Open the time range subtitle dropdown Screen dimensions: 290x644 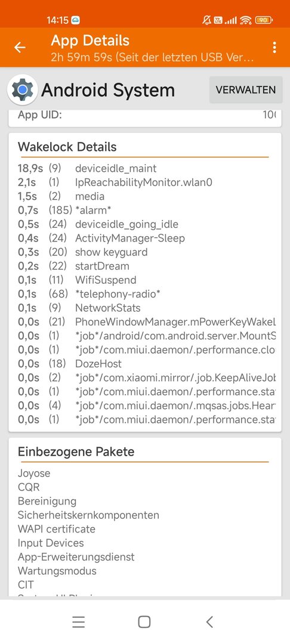pyautogui.click(x=152, y=57)
